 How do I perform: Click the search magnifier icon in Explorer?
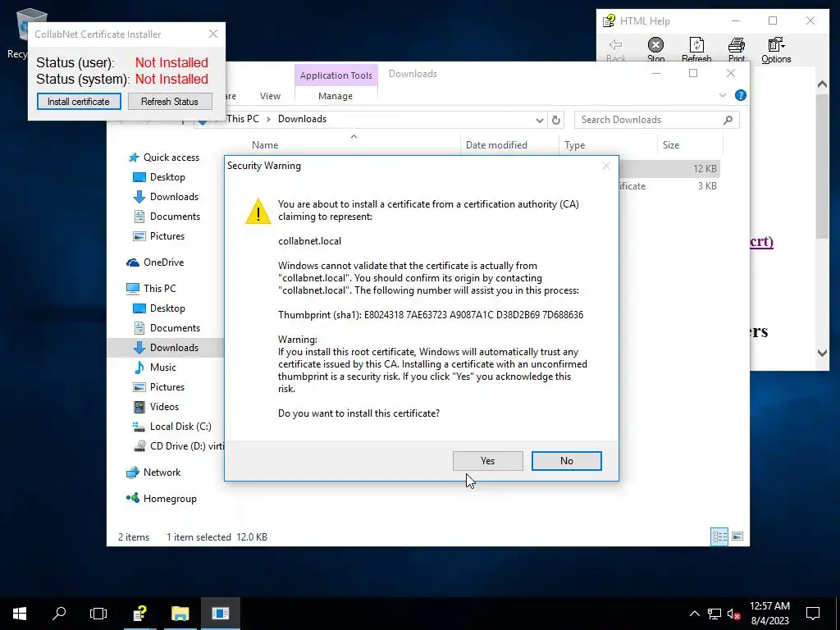coord(728,120)
